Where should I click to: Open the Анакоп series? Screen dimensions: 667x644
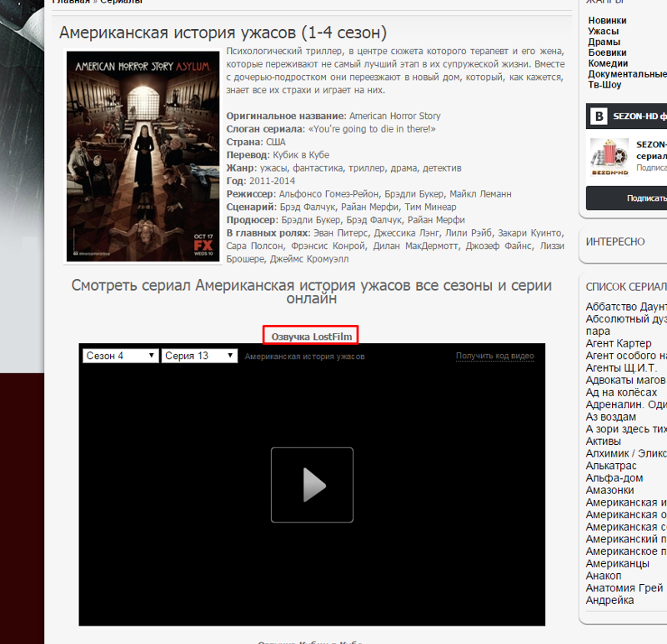604,576
